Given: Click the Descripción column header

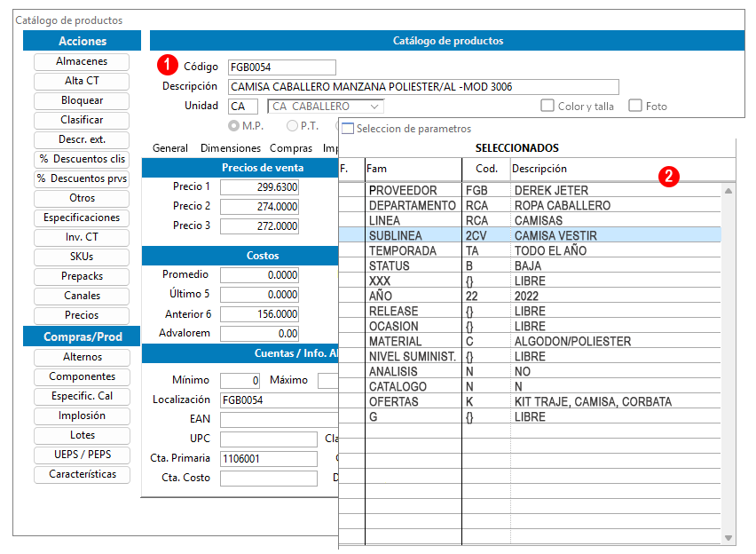Looking at the screenshot, I should coord(539,169).
